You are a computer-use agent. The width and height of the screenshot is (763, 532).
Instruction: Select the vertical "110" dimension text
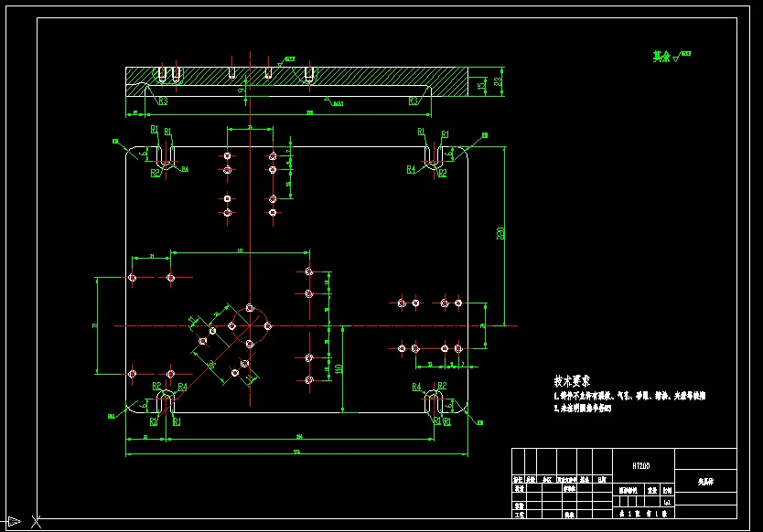point(339,369)
